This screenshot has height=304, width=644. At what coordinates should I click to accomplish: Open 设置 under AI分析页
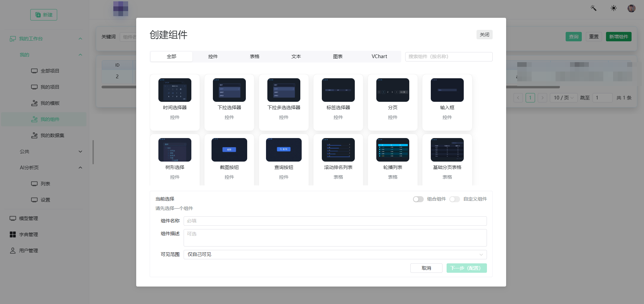pos(44,200)
